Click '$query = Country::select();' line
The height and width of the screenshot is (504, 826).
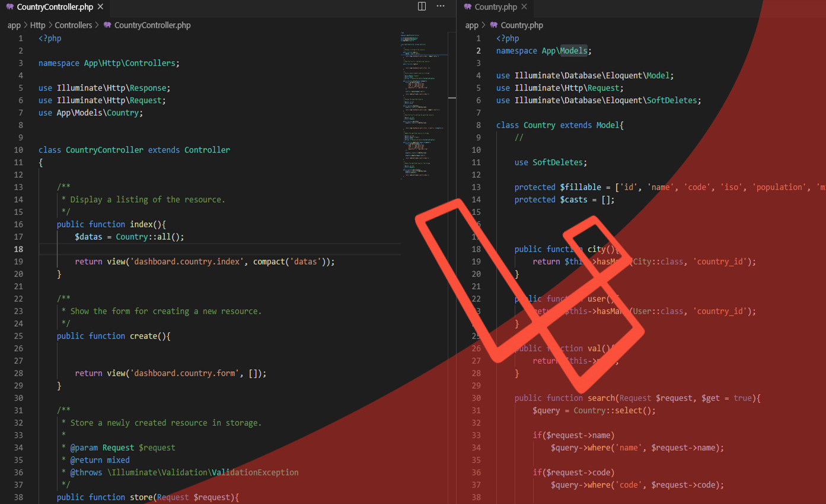pyautogui.click(x=594, y=410)
